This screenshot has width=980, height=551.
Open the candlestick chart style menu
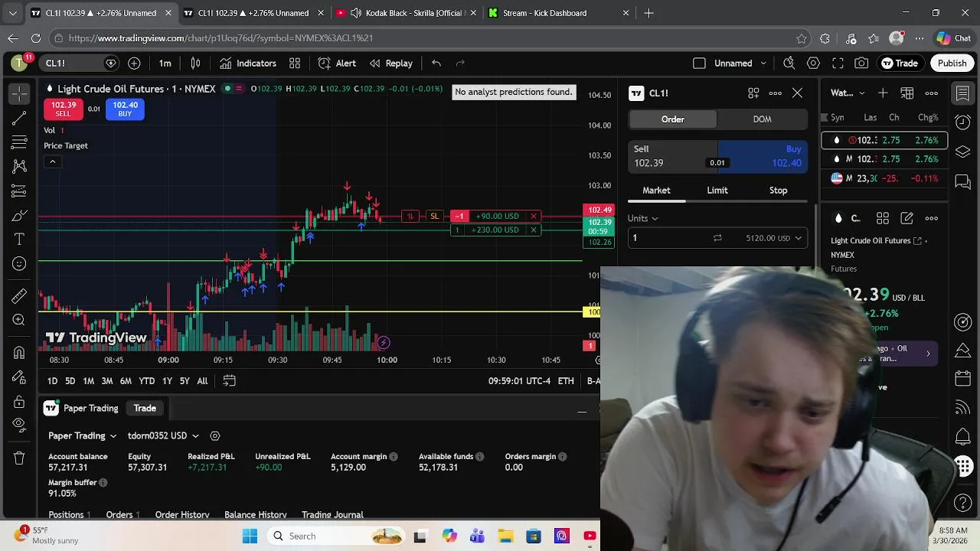pyautogui.click(x=195, y=64)
